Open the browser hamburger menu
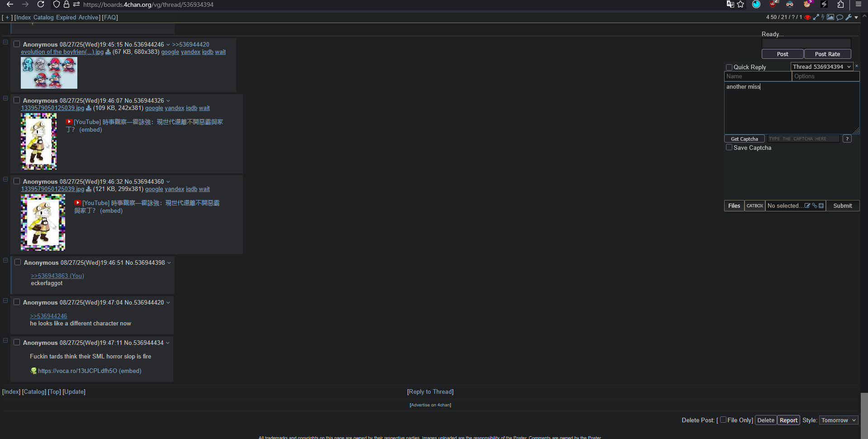The image size is (868, 439). (859, 5)
